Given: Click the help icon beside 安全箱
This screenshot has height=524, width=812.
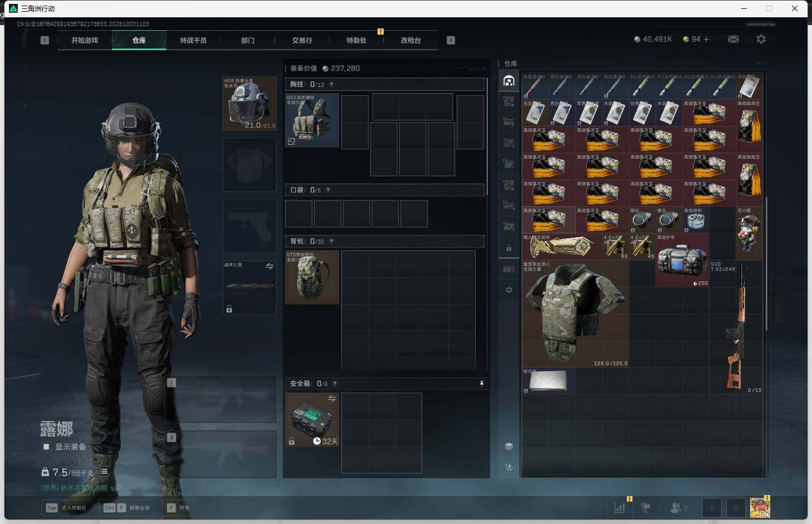Looking at the screenshot, I should [x=335, y=383].
